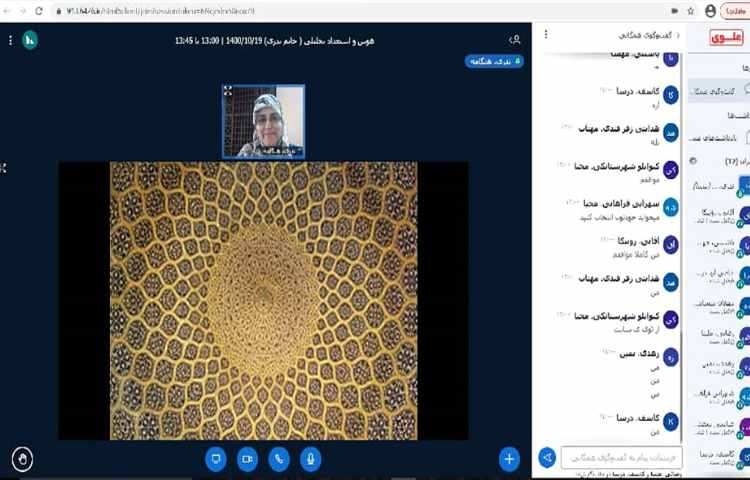The image size is (750, 480).
Task: Click زهدی، یمین chat avatar
Action: tap(671, 357)
